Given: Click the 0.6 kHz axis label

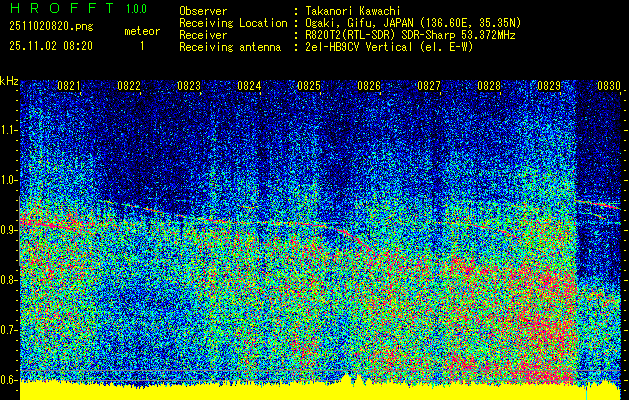Looking at the screenshot, I should tap(8, 380).
